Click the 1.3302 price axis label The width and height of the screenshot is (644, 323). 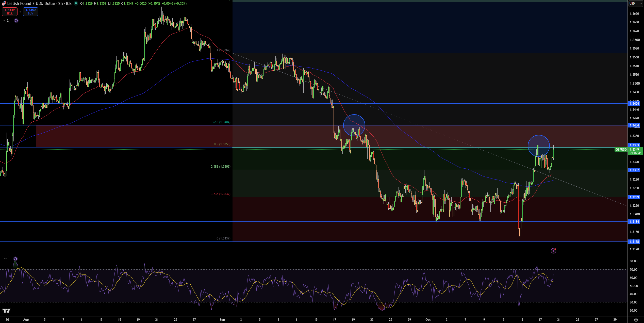[x=634, y=170]
